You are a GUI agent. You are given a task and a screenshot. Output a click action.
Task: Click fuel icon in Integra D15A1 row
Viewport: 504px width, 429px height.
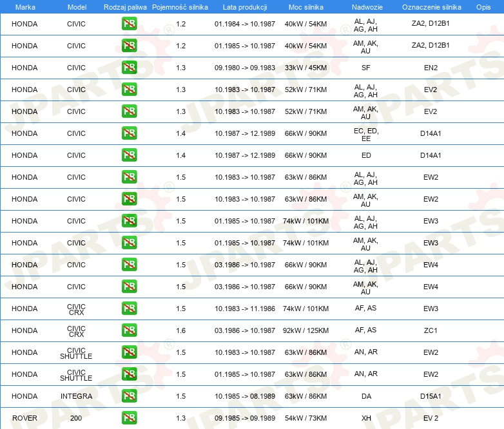[x=129, y=396]
